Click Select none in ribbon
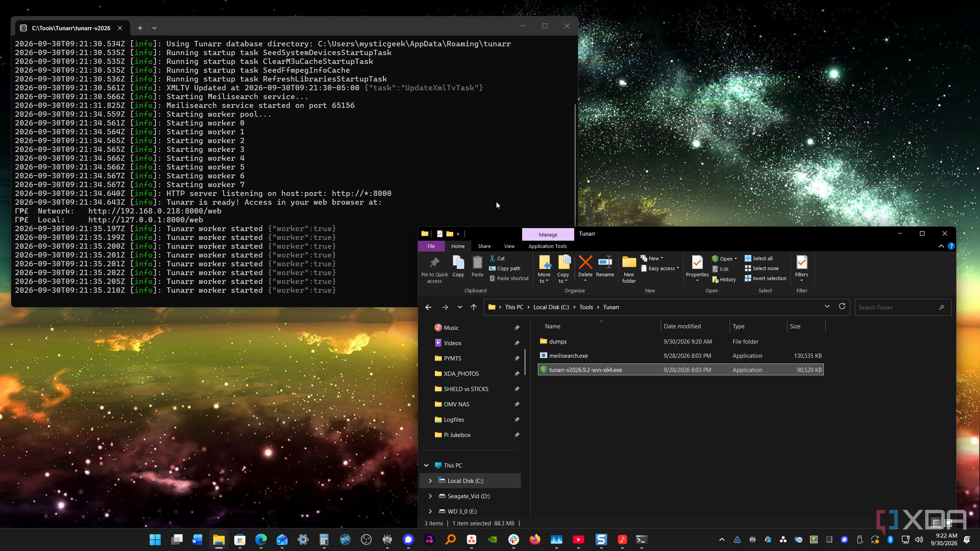The image size is (980, 551). pos(762,269)
